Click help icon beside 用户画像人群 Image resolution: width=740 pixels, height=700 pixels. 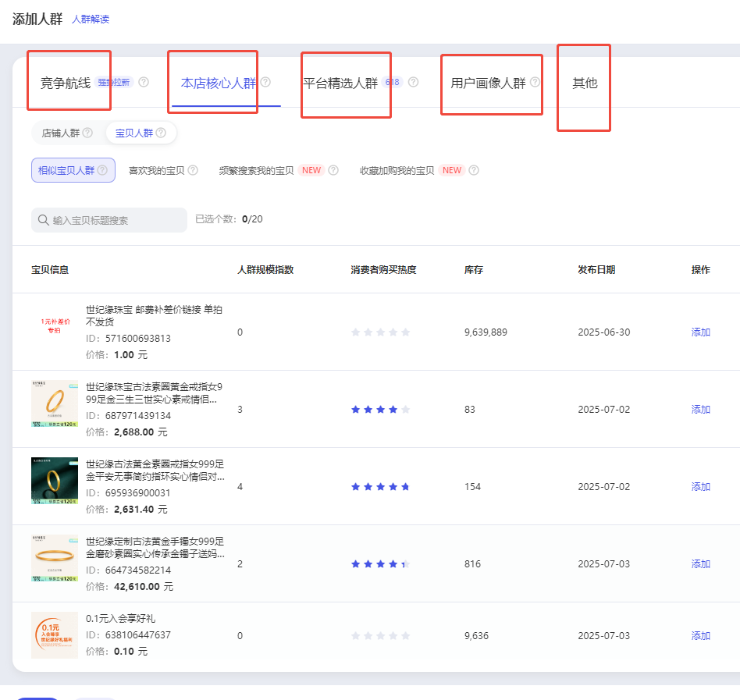pos(535,83)
